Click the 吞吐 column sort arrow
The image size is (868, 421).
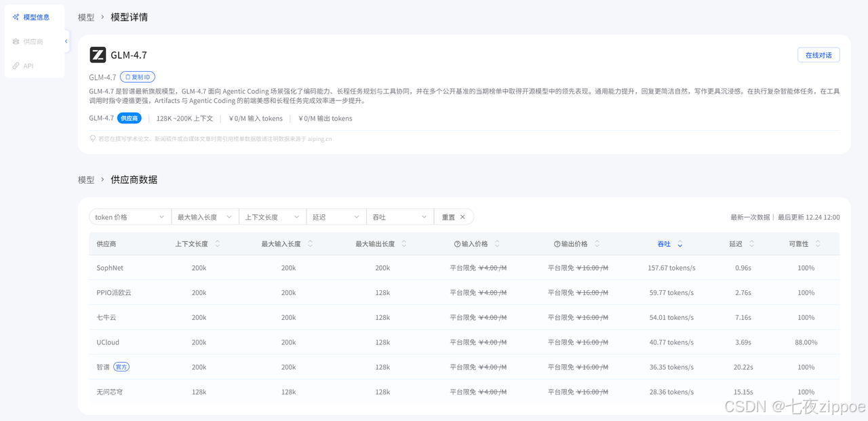(680, 244)
